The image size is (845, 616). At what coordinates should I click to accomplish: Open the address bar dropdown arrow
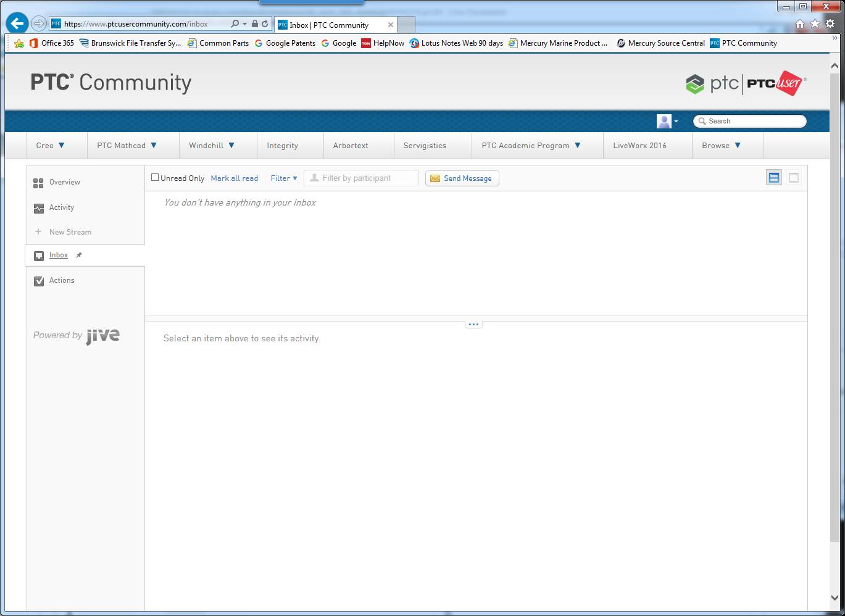point(245,24)
